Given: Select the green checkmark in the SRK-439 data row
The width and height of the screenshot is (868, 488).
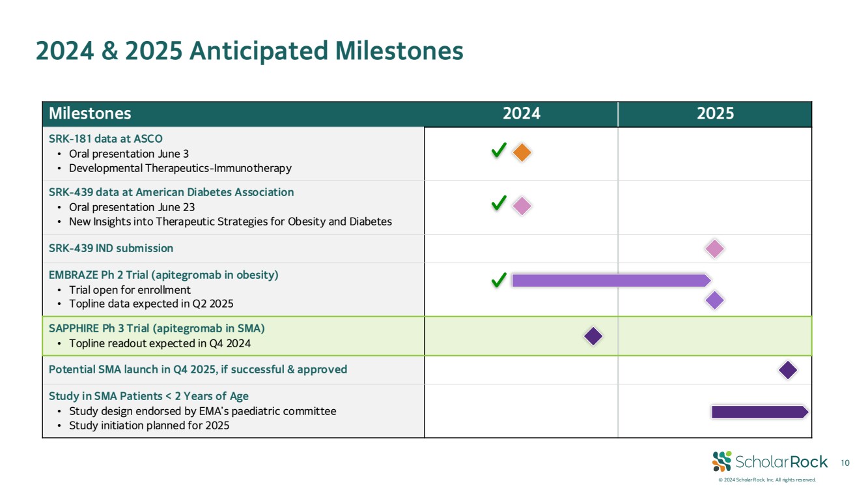Looking at the screenshot, I should pos(499,204).
